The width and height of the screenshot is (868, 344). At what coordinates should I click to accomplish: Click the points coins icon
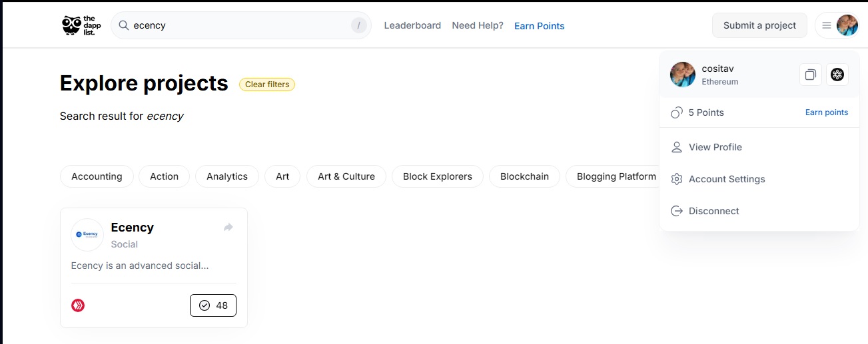677,112
